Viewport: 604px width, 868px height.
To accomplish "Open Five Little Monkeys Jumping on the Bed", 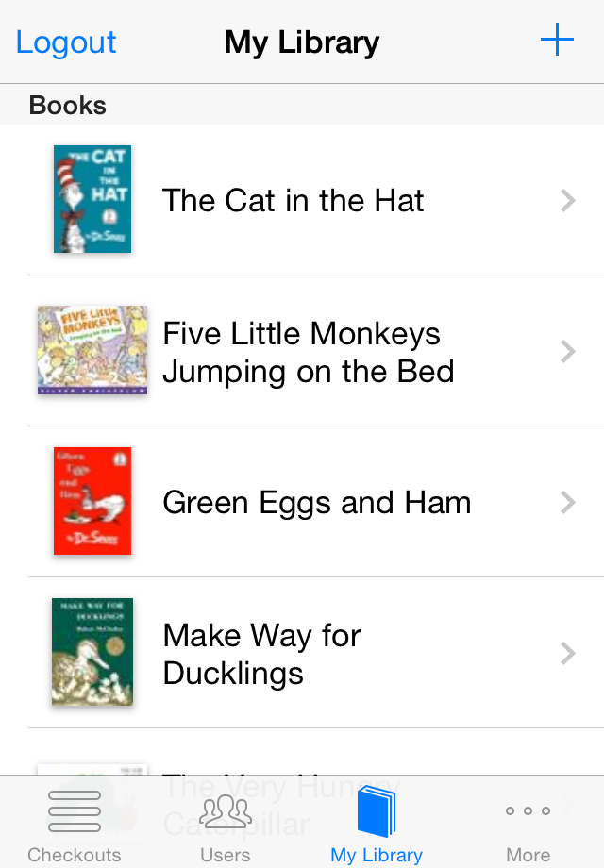I will pos(308,352).
